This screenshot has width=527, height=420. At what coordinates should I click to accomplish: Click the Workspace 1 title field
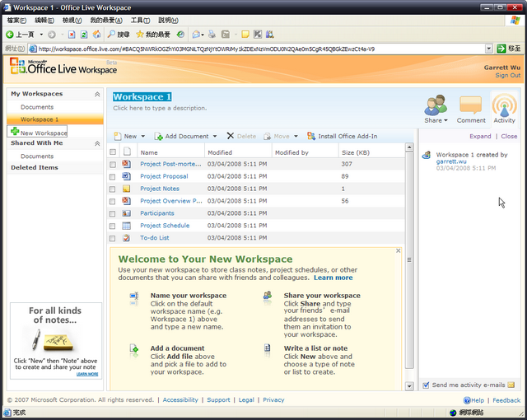point(142,97)
